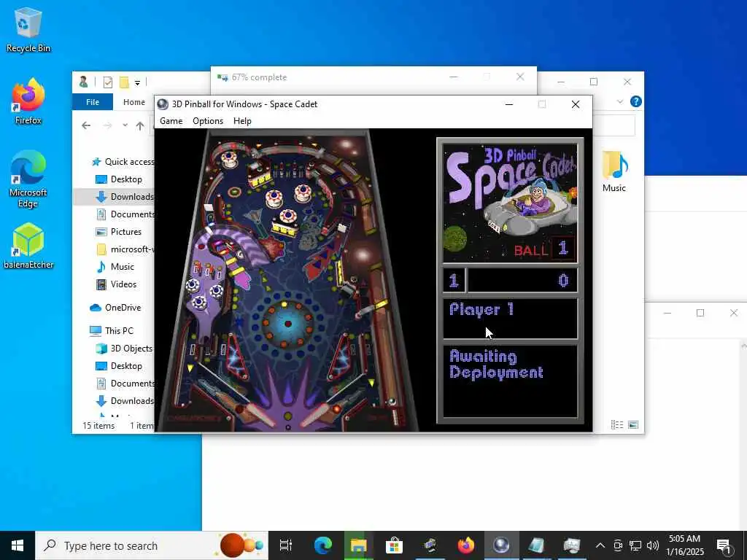Open Microsoft Store from the taskbar
Image resolution: width=747 pixels, height=560 pixels.
(394, 545)
